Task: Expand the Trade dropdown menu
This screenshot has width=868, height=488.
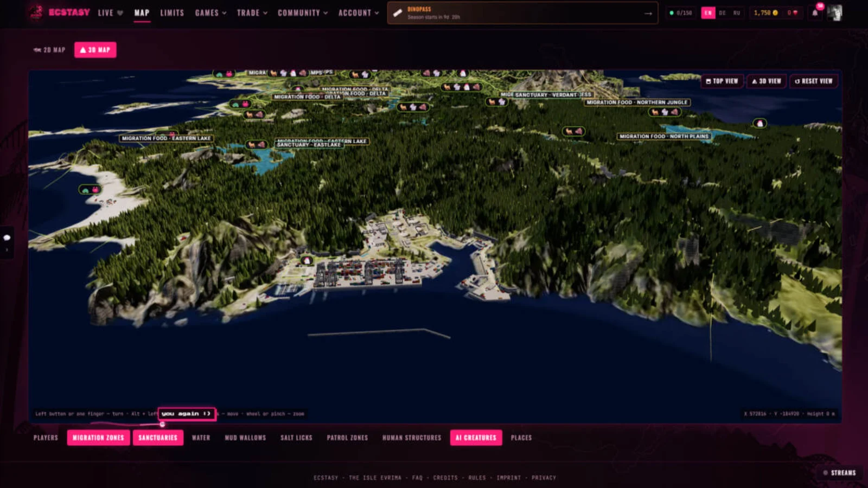Action: pyautogui.click(x=252, y=12)
